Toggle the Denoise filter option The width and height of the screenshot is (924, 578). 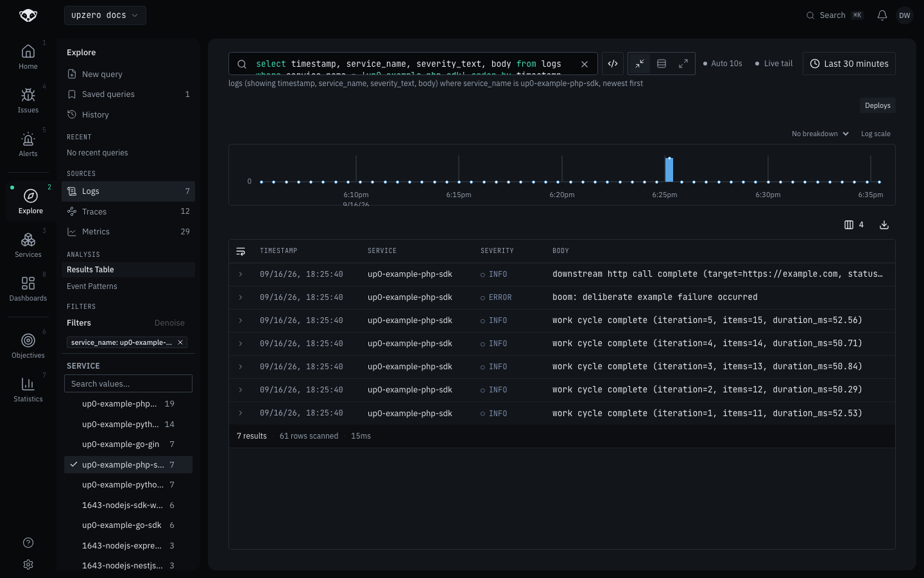(169, 323)
